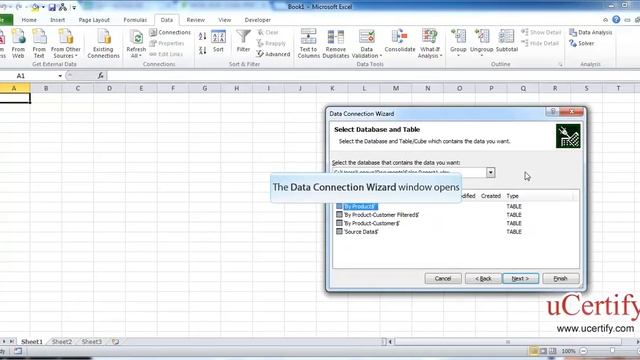The height and width of the screenshot is (360, 640).
Task: Open the From Other Sources menu
Action: [x=66, y=43]
